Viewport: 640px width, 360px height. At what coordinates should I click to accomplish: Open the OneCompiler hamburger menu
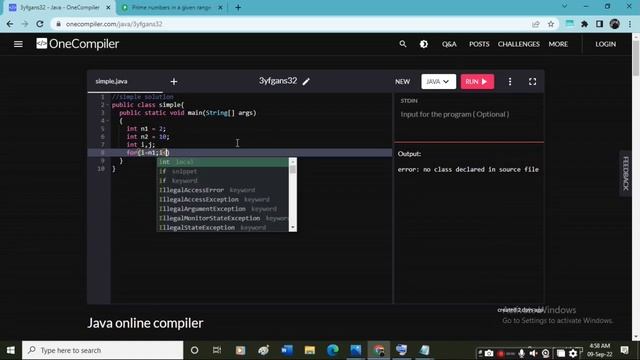[x=18, y=44]
